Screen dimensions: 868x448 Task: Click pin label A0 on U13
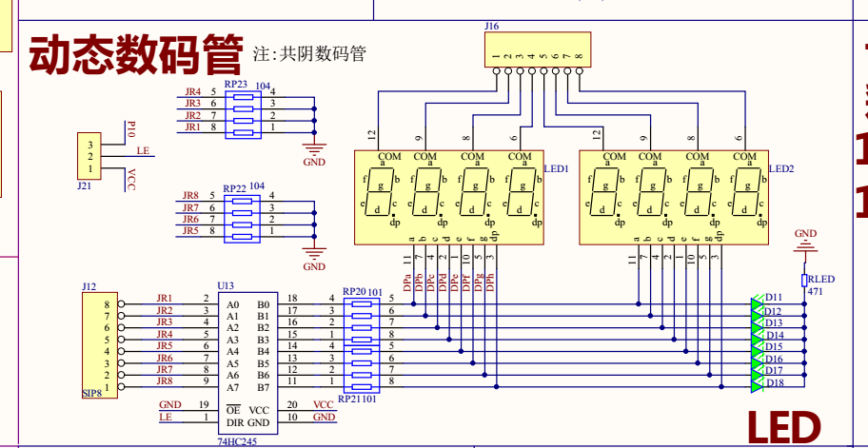coord(233,304)
